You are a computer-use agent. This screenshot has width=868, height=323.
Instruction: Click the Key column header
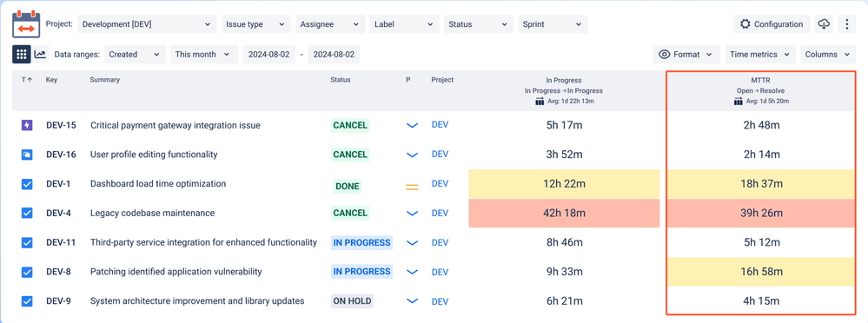[51, 80]
